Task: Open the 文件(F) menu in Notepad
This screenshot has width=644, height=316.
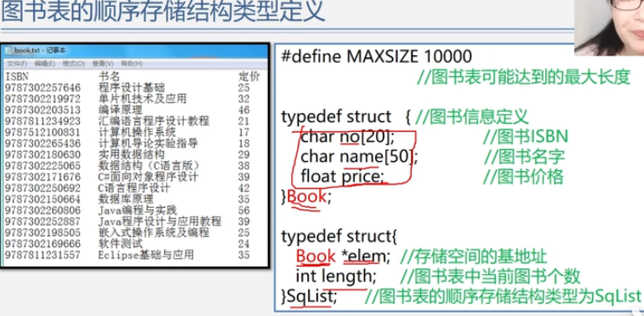Action: tap(17, 64)
